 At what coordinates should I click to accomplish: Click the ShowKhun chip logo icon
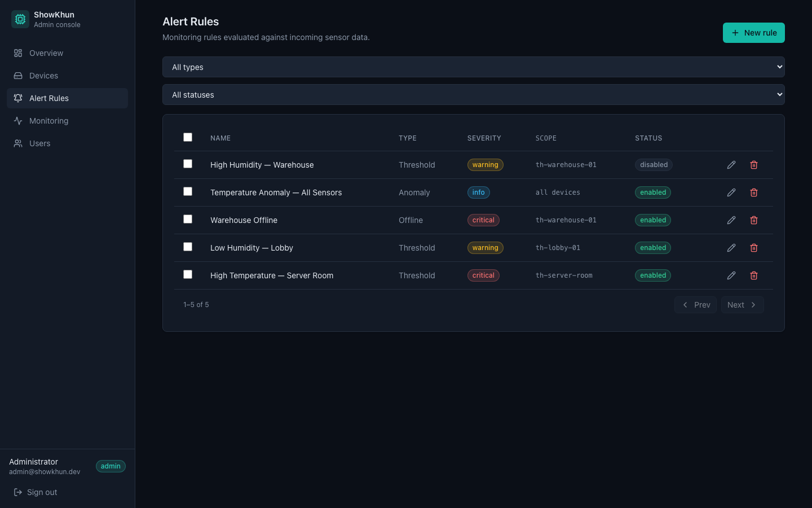pyautogui.click(x=20, y=19)
